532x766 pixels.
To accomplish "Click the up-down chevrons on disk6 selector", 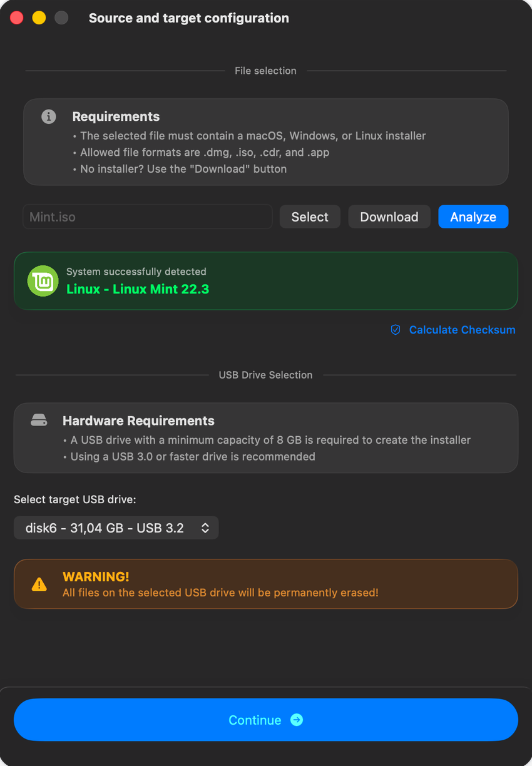I will [x=205, y=528].
